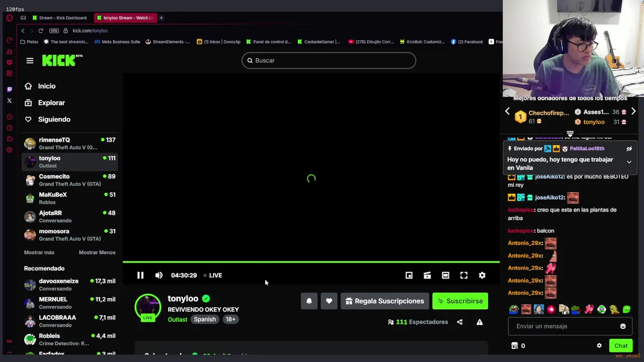This screenshot has height=362, width=644.
Task: Expand list with Mostrar más
Action: tap(39, 252)
